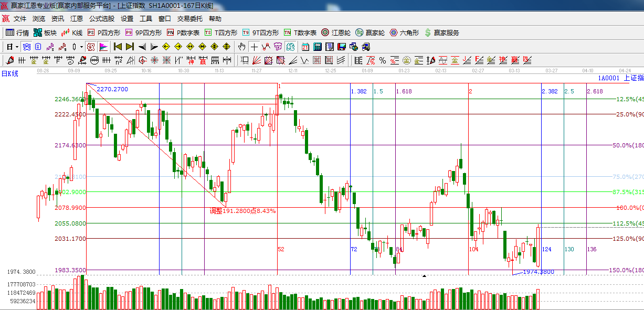Open the 交易委托 menu
The image size is (644, 310).
coord(189,19)
